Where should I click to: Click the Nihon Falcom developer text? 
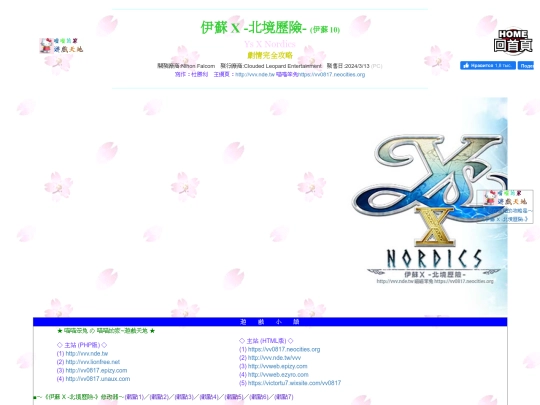tap(198, 66)
